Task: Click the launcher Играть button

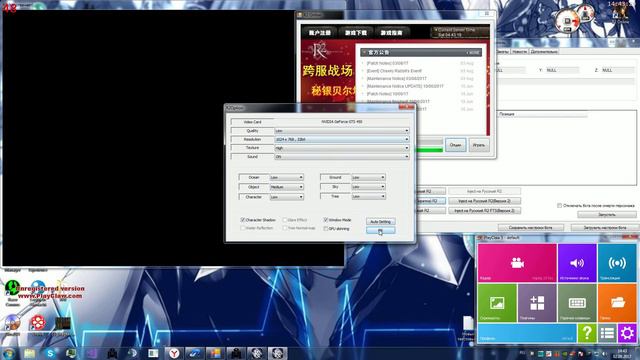Action: (478, 145)
